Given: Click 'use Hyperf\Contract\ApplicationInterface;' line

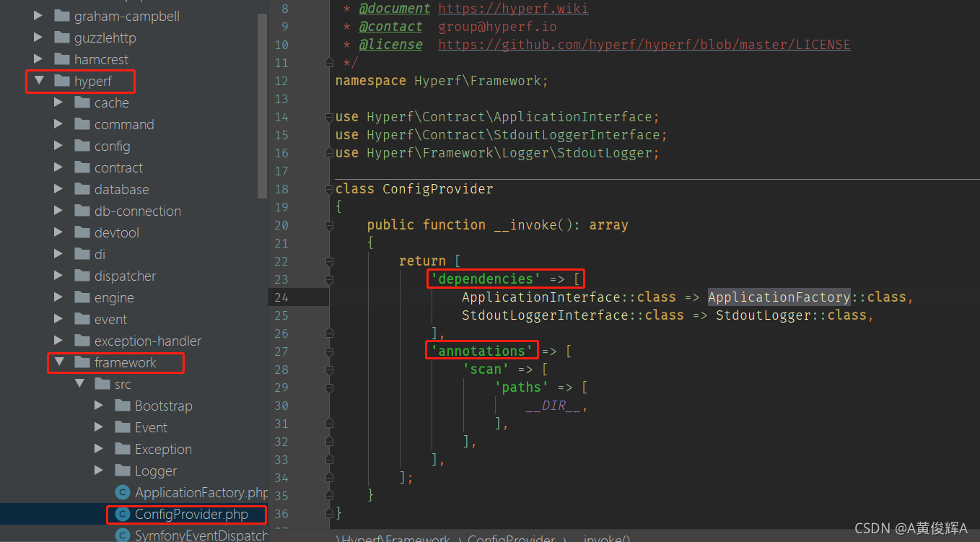Looking at the screenshot, I should pos(497,117).
